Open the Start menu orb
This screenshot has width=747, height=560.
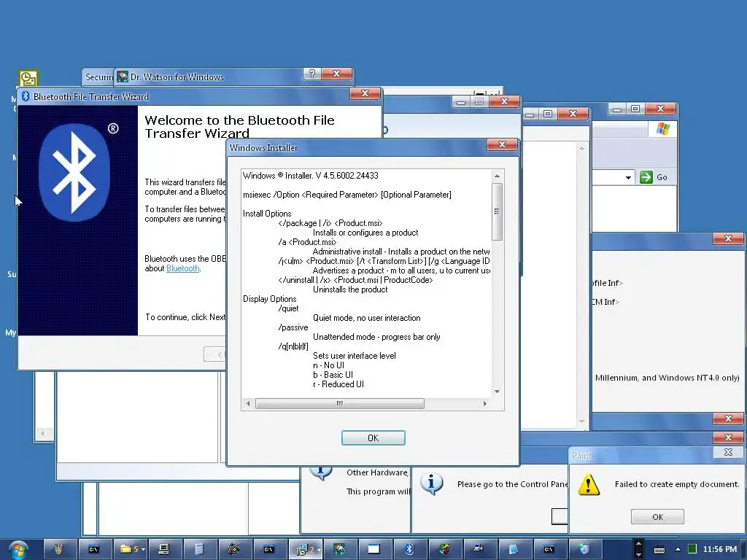tap(18, 550)
